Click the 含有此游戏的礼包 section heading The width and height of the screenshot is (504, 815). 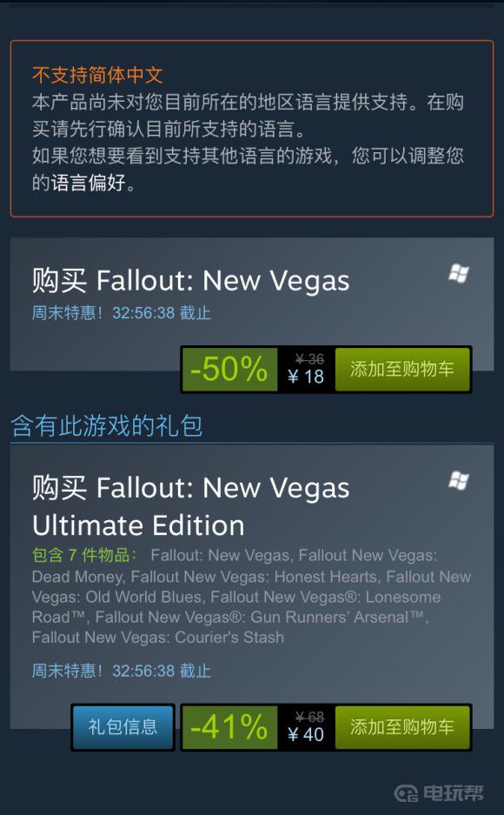click(107, 425)
